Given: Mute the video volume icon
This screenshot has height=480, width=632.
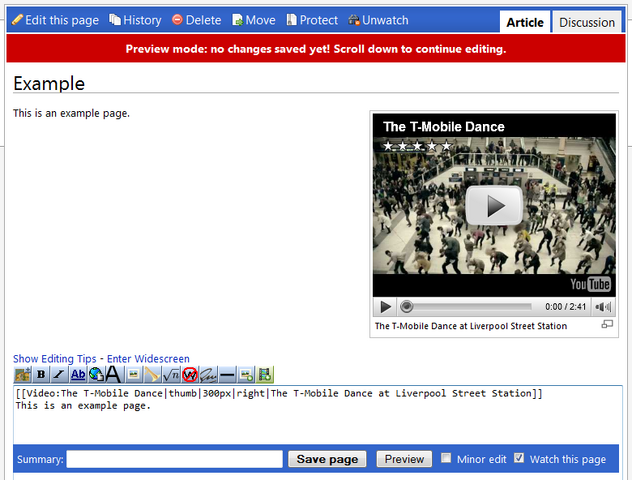Looking at the screenshot, I should click(603, 307).
